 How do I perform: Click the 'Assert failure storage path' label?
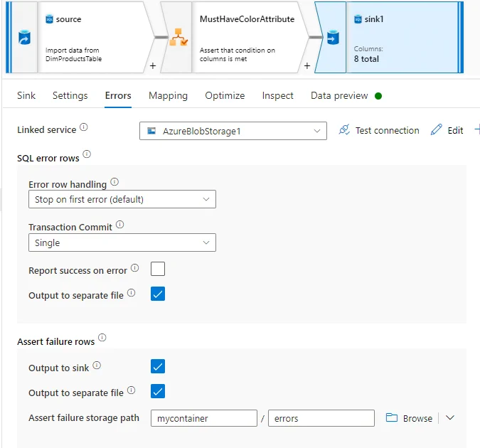click(84, 418)
